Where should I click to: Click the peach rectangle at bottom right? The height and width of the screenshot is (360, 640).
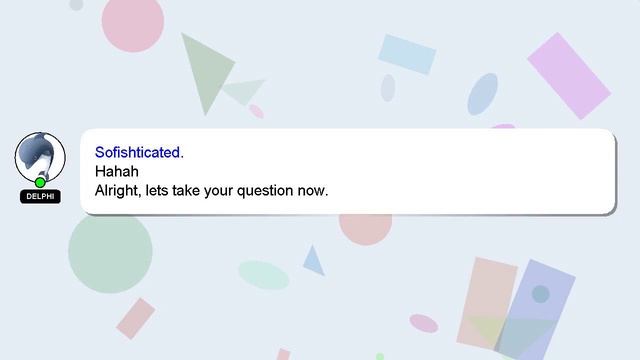[487, 303]
